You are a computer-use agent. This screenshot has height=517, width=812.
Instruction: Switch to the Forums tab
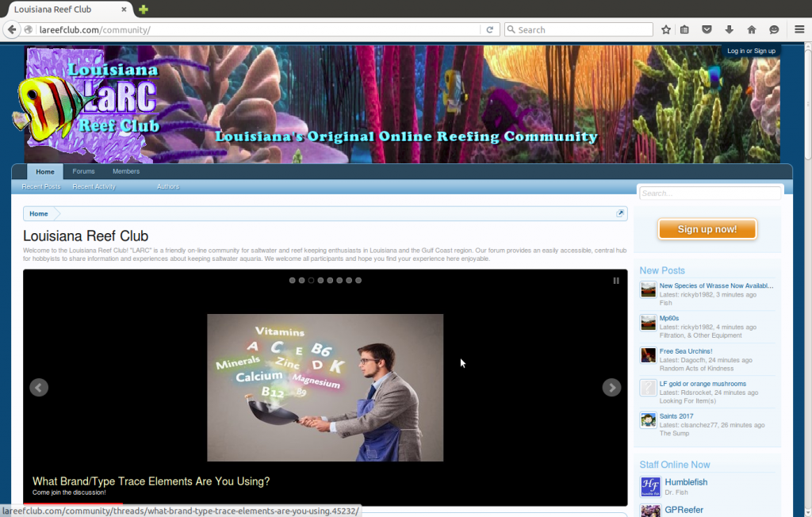tap(83, 171)
